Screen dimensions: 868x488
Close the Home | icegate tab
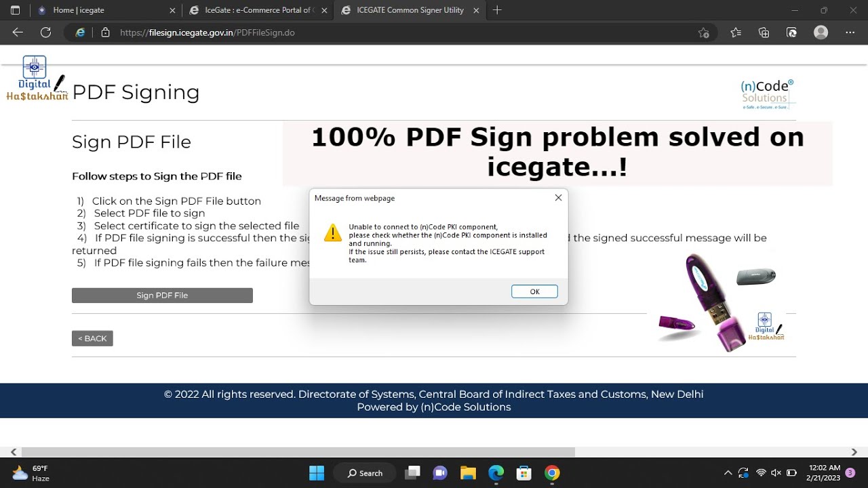pyautogui.click(x=172, y=10)
